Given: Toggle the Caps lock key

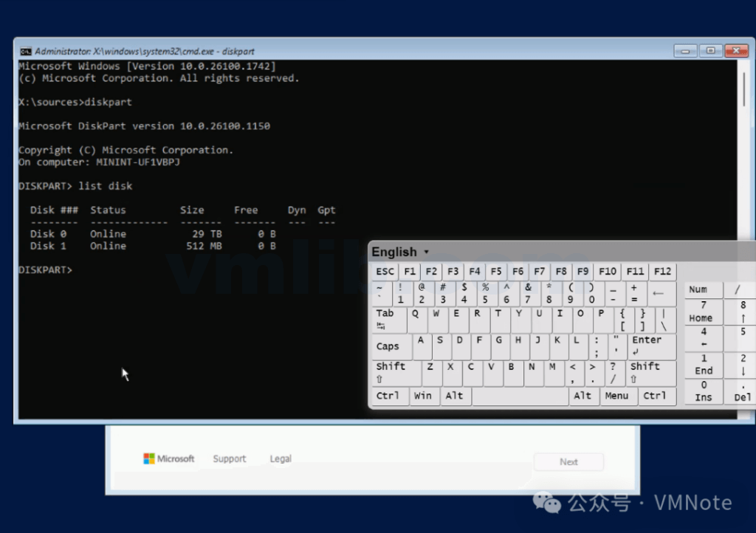Looking at the screenshot, I should [389, 345].
